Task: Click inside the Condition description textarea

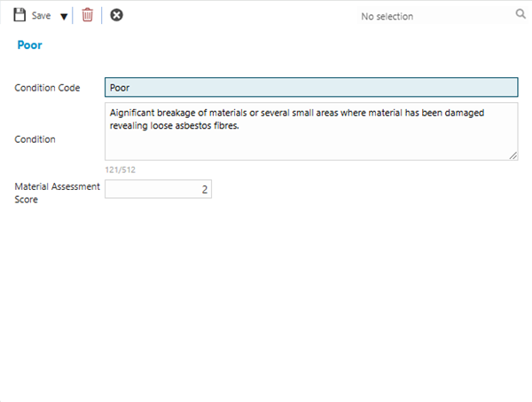Action: point(310,144)
